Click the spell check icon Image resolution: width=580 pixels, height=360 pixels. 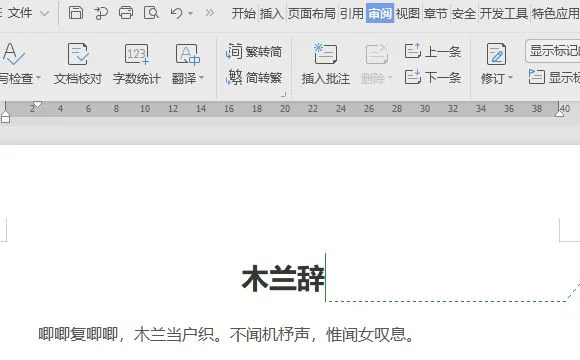(x=13, y=54)
